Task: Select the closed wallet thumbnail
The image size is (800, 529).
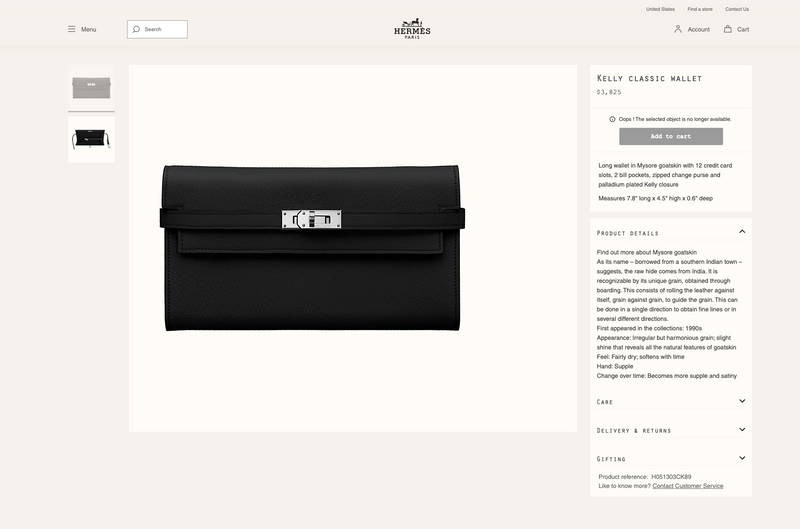Action: [91, 88]
